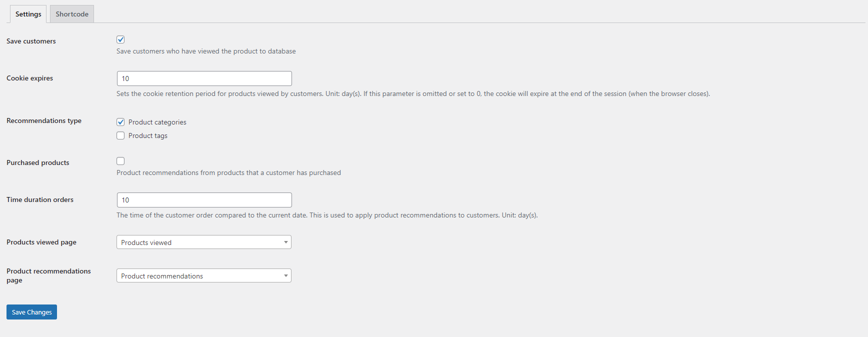Enable the Purchased products checkbox
Image resolution: width=868 pixels, height=337 pixels.
point(120,161)
